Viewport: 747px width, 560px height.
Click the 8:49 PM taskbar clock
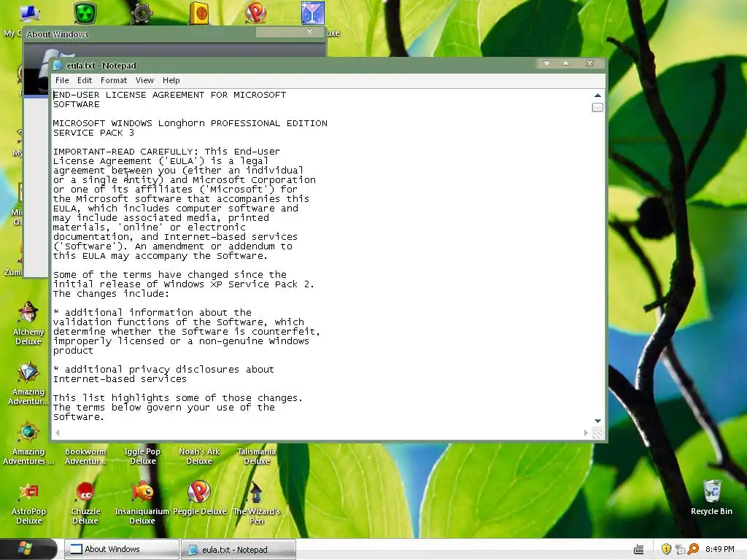[x=719, y=549]
